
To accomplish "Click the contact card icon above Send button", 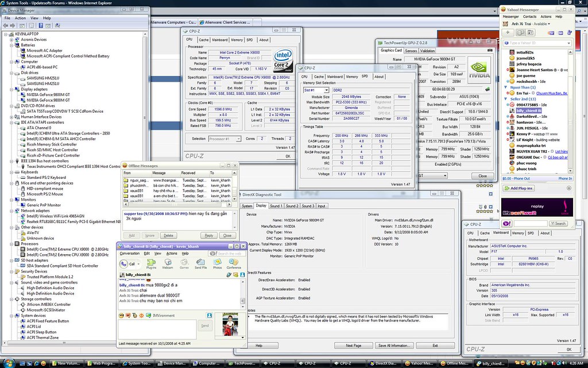I will (x=209, y=316).
